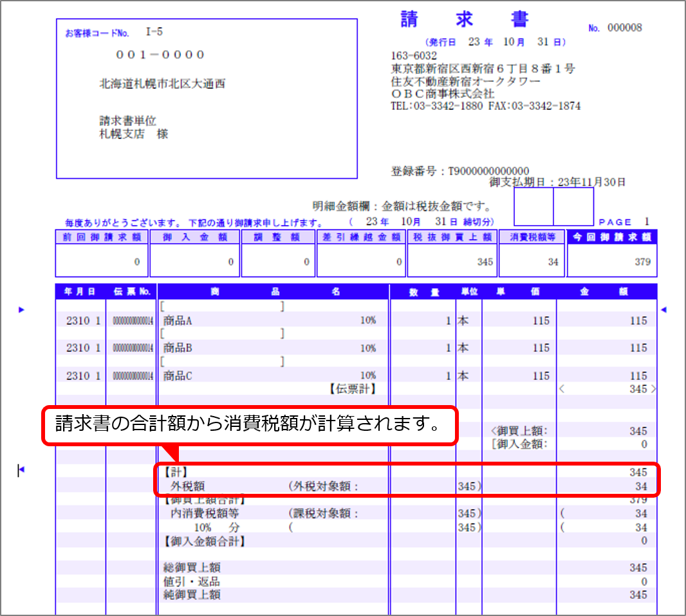Click the TEL and FAX line
Image resolution: width=686 pixels, height=616 pixels.
tap(486, 106)
